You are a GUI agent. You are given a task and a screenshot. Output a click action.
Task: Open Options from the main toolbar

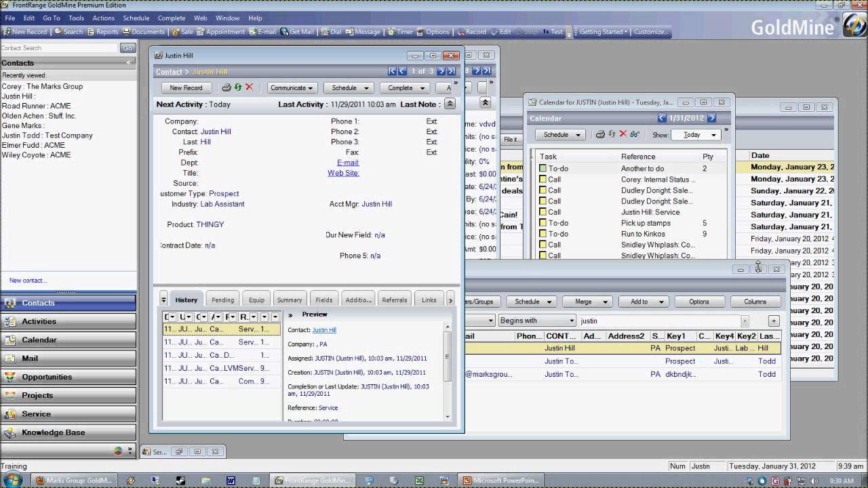point(433,32)
